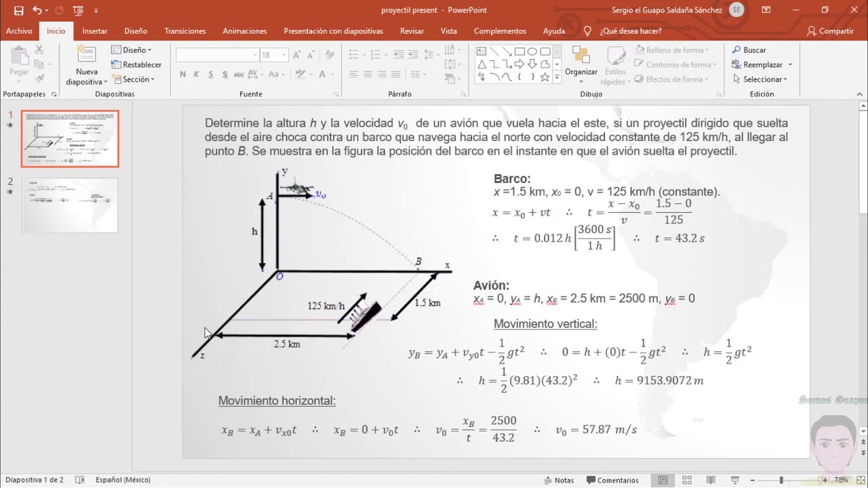Open the change case Aa dropdown
Image resolution: width=868 pixels, height=488 pixels.
coord(283,75)
